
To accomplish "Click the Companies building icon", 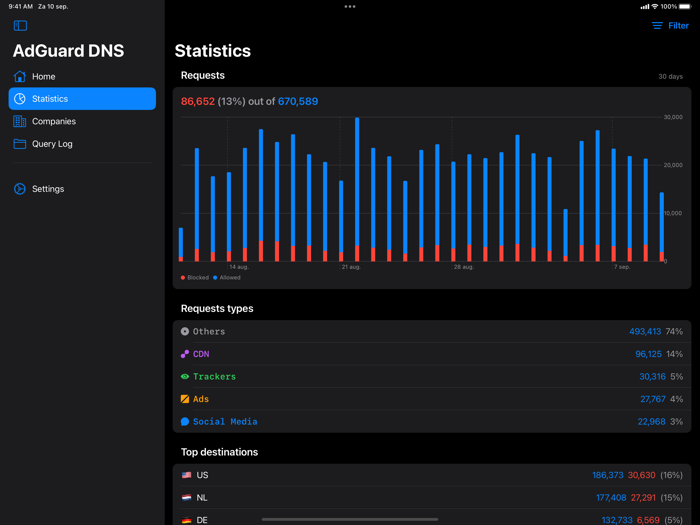I will coord(20,121).
